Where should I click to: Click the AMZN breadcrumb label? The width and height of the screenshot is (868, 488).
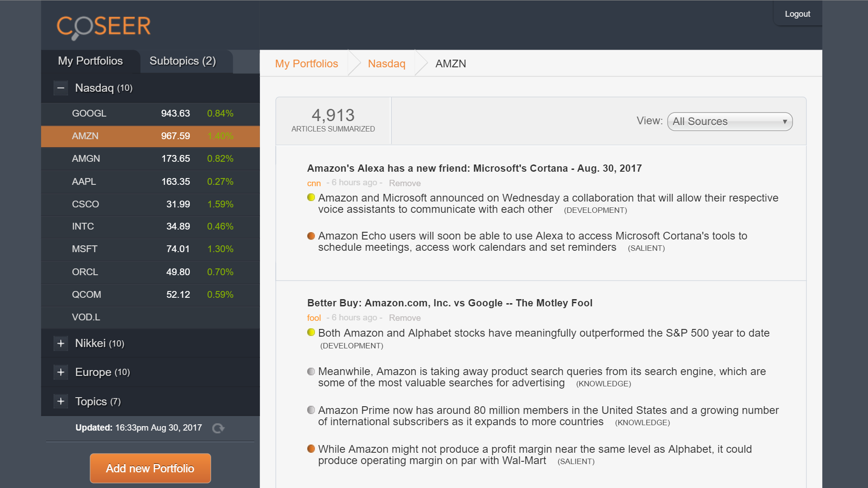(x=451, y=64)
